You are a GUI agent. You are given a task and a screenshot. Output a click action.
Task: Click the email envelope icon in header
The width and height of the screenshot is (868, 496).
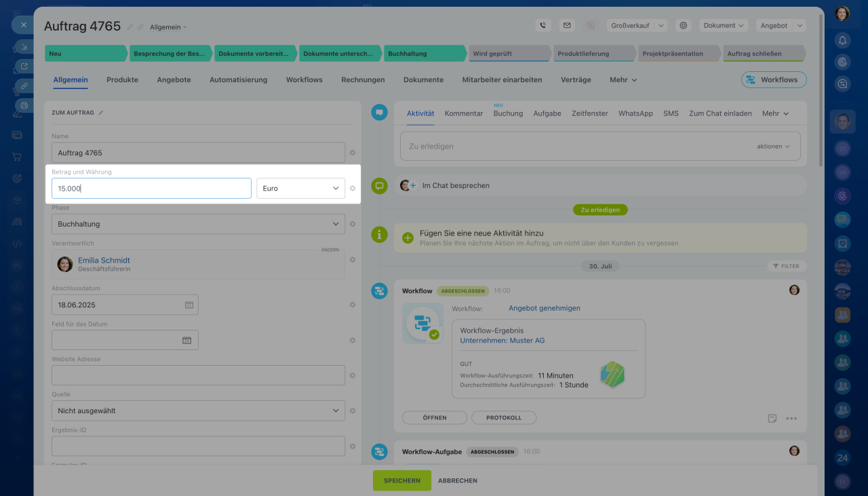(x=567, y=25)
